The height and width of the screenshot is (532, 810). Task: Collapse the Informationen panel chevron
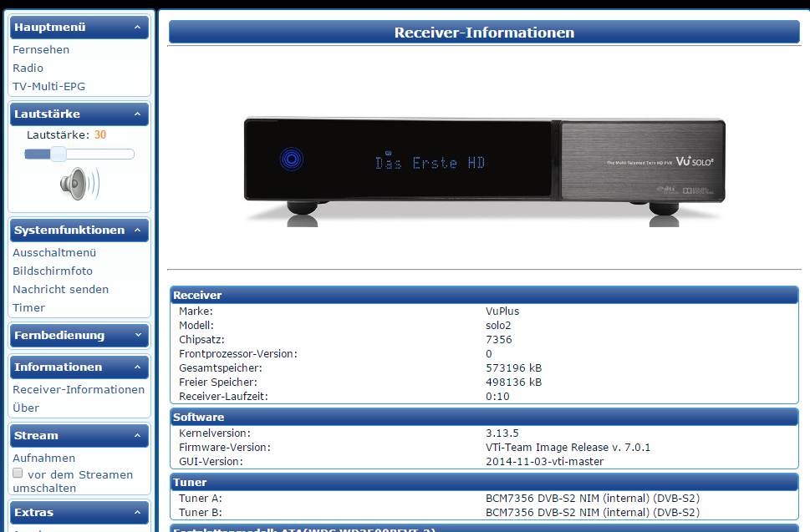pyautogui.click(x=137, y=367)
